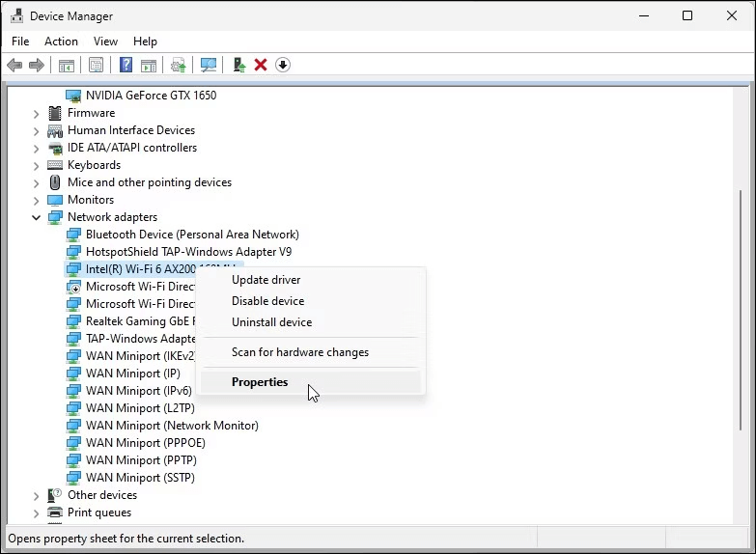Screen dimensions: 756x554
Task: Click the Back arrow in toolbar
Action: coord(14,65)
